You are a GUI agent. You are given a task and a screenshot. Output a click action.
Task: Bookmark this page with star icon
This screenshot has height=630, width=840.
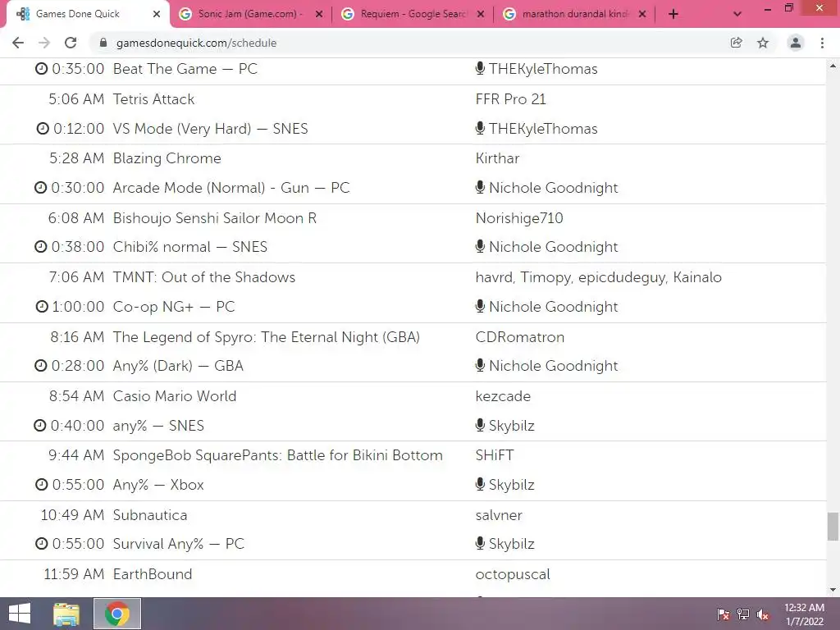tap(763, 43)
